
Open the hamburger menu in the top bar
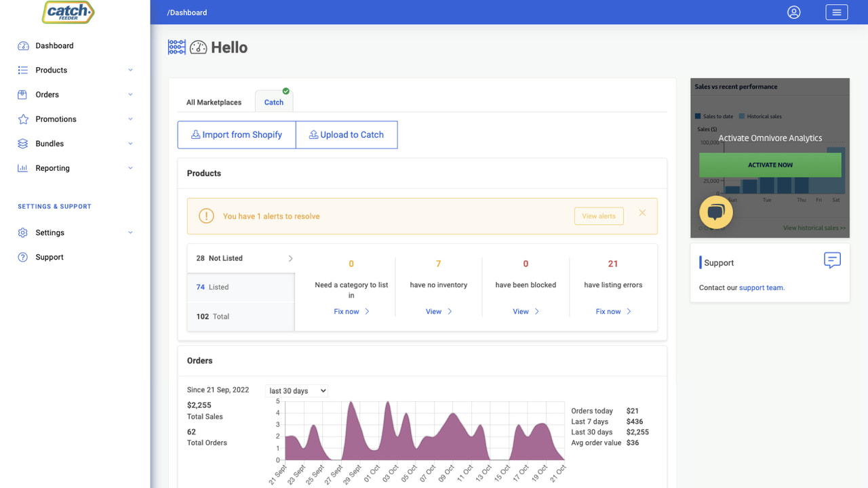pos(836,12)
